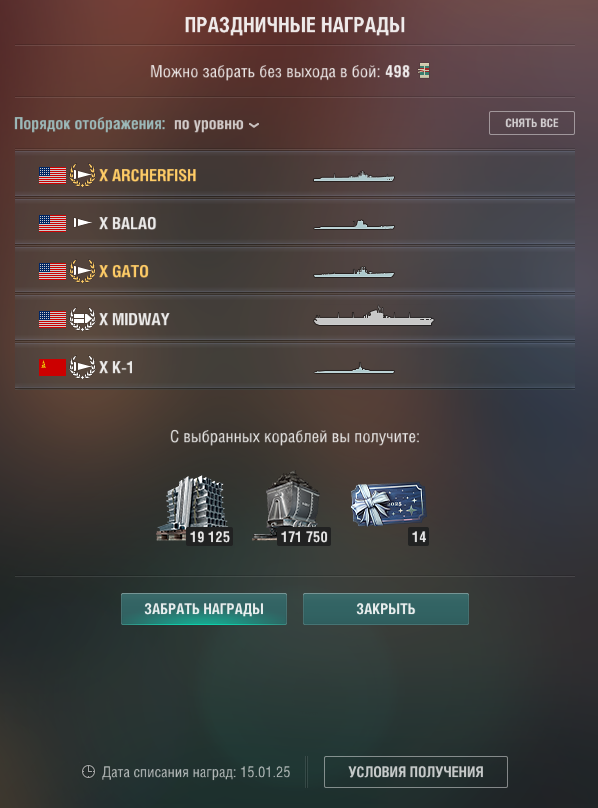Click the 'Закрыть' button

pyautogui.click(x=386, y=609)
